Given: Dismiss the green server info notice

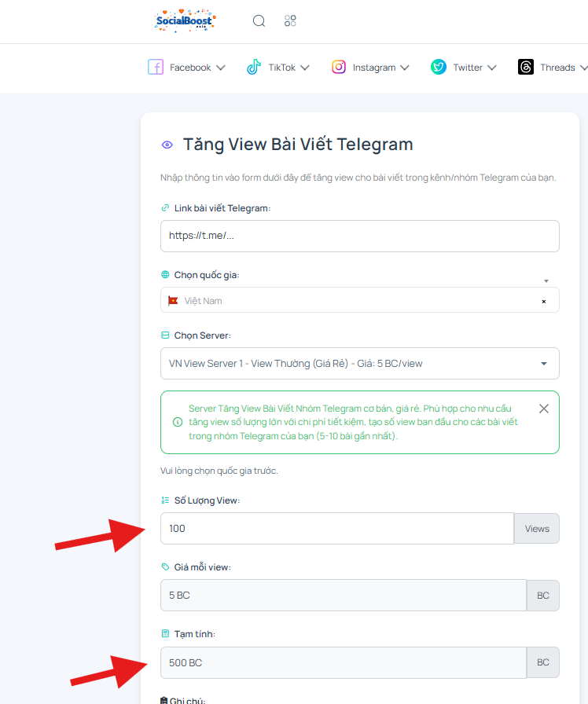Looking at the screenshot, I should pyautogui.click(x=543, y=409).
